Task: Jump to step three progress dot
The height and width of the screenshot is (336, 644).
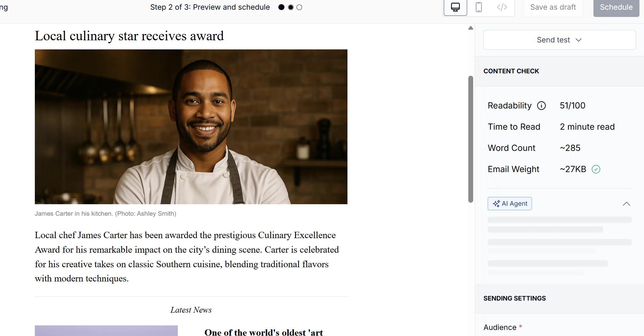Action: [299, 7]
